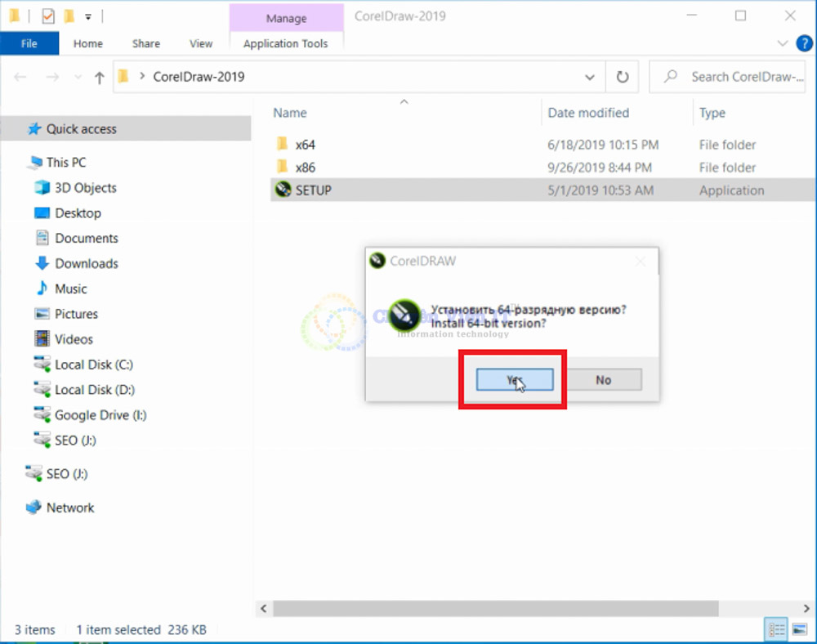Click the refresh icon beside address bar
The width and height of the screenshot is (817, 644).
623,77
